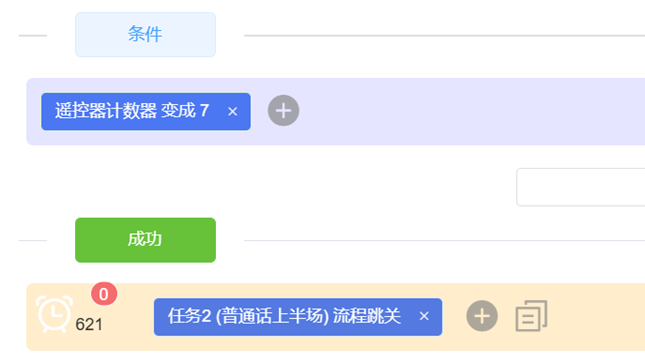This screenshot has width=645, height=363.
Task: Open the 任务2 (普通话上半场) 流程跳关 tag
Action: [x=284, y=316]
